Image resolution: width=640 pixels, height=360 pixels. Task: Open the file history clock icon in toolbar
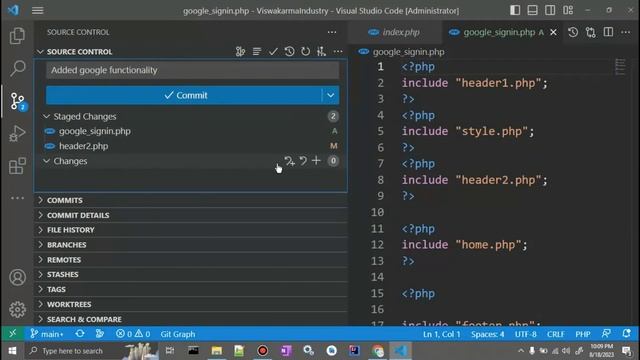289,51
